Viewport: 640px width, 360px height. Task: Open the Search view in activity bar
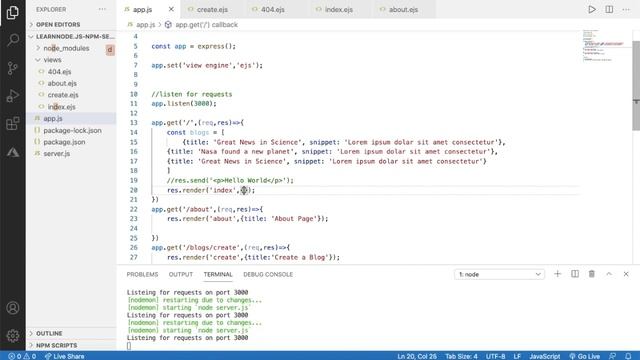(13, 40)
